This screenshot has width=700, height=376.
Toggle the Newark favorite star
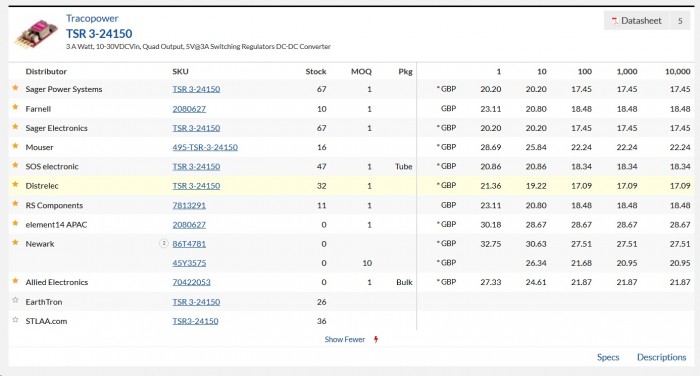coord(15,242)
